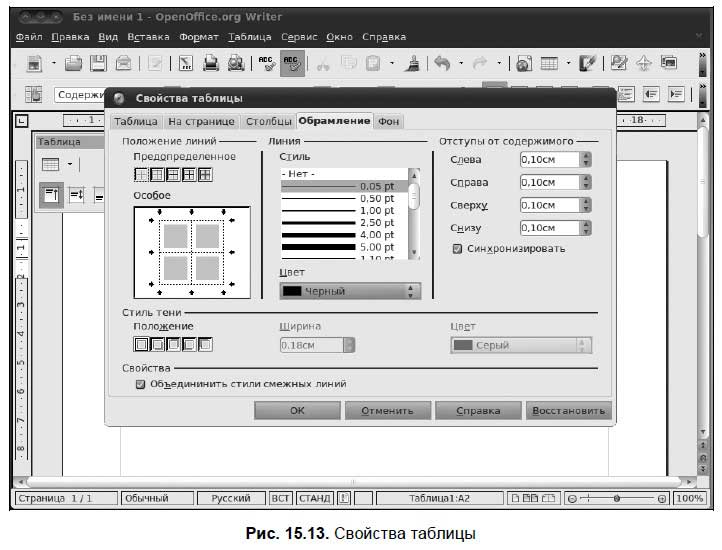Switch to the Фон tab

click(x=389, y=122)
